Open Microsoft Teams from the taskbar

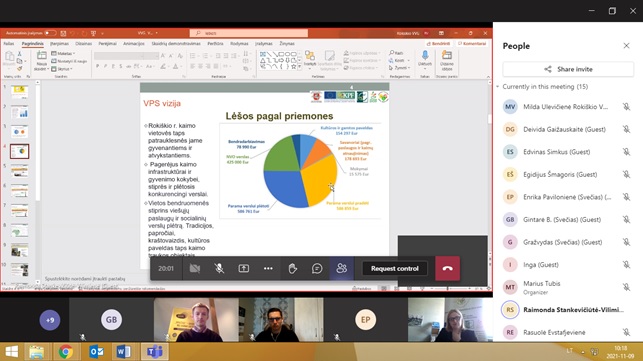tap(155, 352)
